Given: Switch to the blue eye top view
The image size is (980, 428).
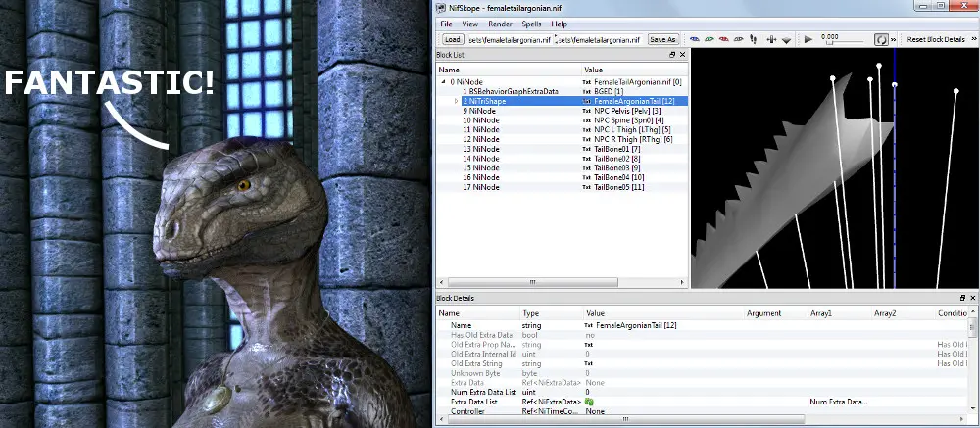Looking at the screenshot, I should click(695, 39).
